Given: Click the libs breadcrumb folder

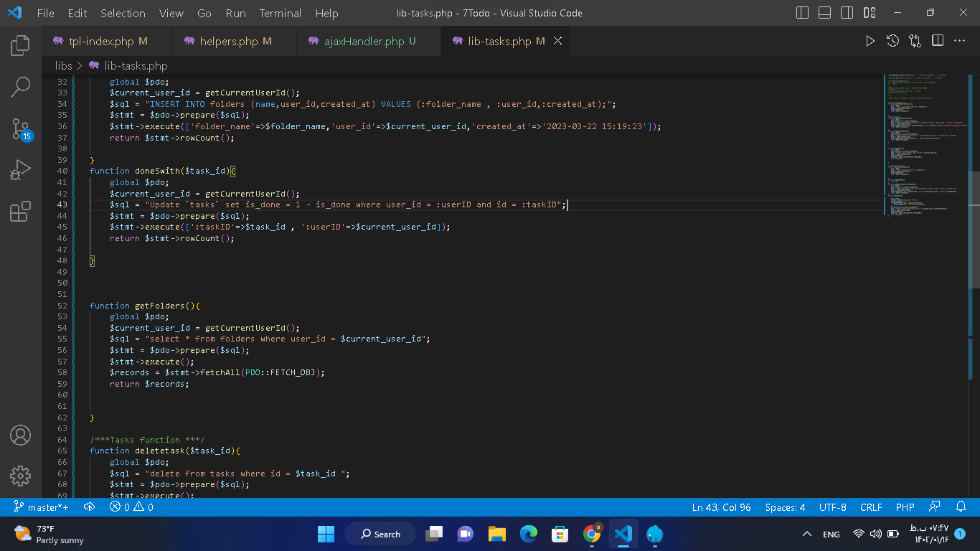Looking at the screenshot, I should (x=63, y=65).
